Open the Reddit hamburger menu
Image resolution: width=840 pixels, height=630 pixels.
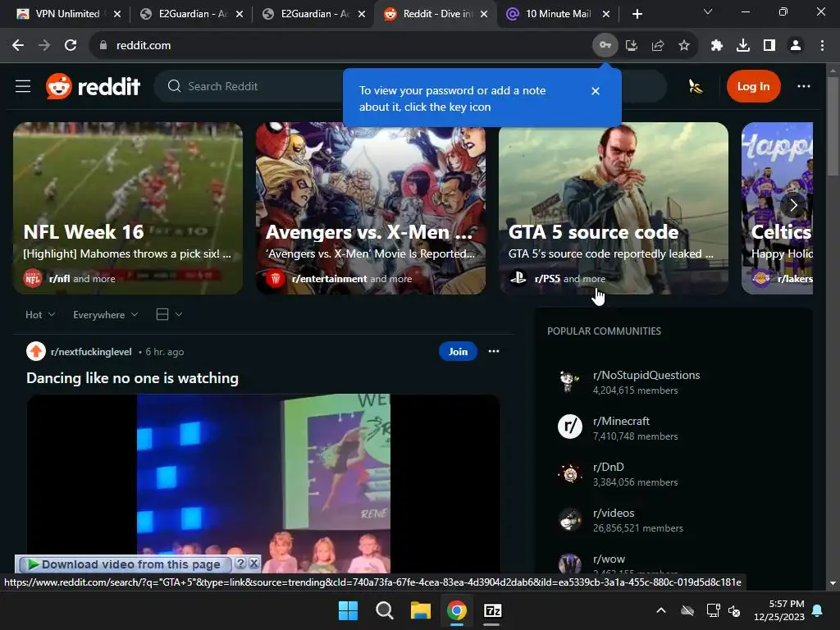coord(23,86)
